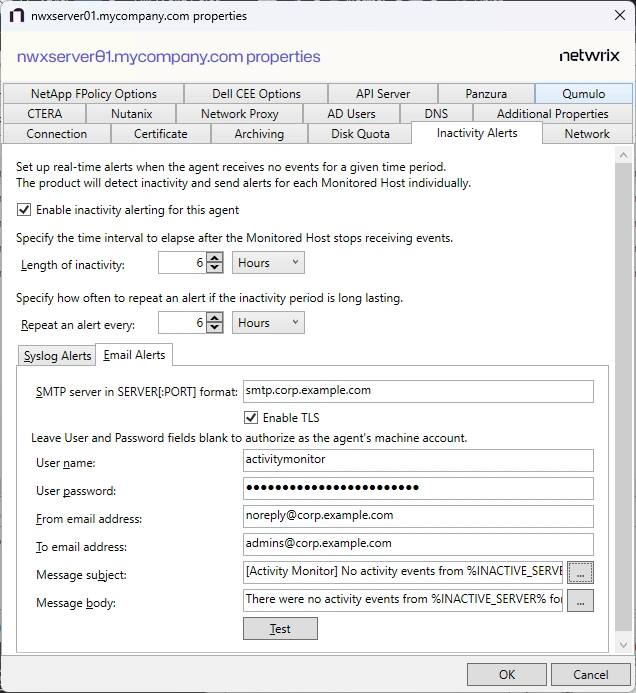This screenshot has height=693, width=636.
Task: Select the Inactivity Alerts tab
Action: tap(477, 133)
